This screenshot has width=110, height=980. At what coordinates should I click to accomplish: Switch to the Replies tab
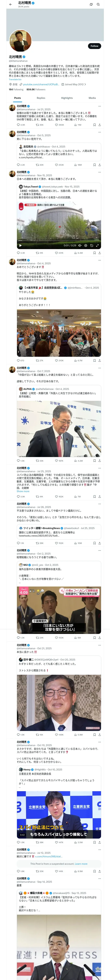[41, 98]
